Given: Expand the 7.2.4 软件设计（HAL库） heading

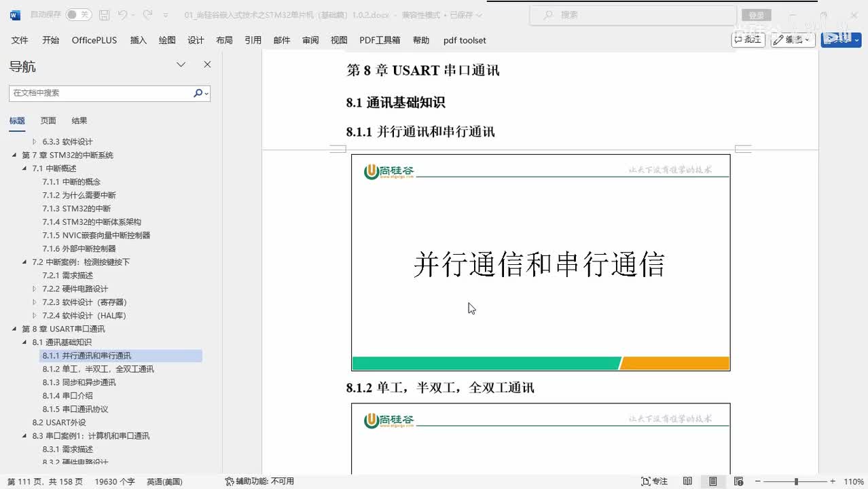Looking at the screenshot, I should point(35,316).
